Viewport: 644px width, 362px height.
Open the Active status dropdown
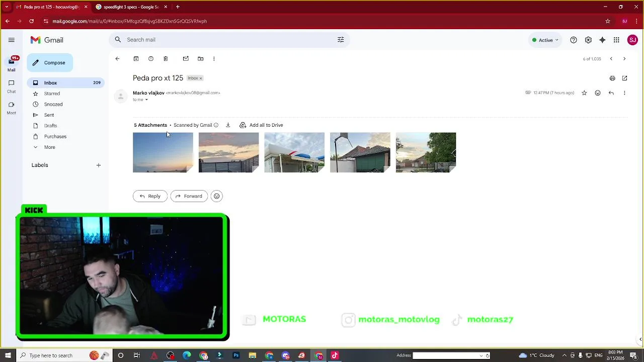coord(545,40)
